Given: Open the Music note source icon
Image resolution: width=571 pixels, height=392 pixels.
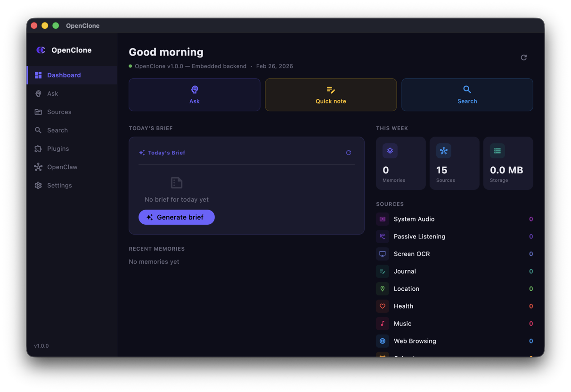Looking at the screenshot, I should [382, 323].
